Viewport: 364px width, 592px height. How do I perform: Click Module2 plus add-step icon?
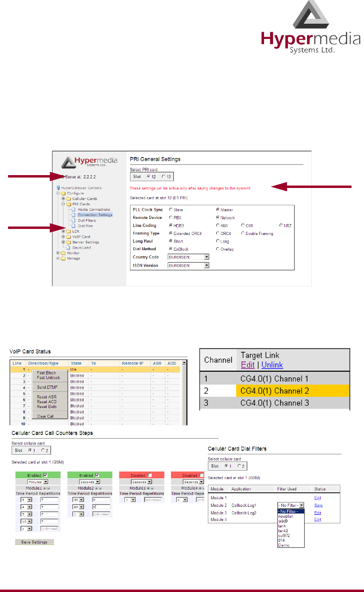pos(96,488)
